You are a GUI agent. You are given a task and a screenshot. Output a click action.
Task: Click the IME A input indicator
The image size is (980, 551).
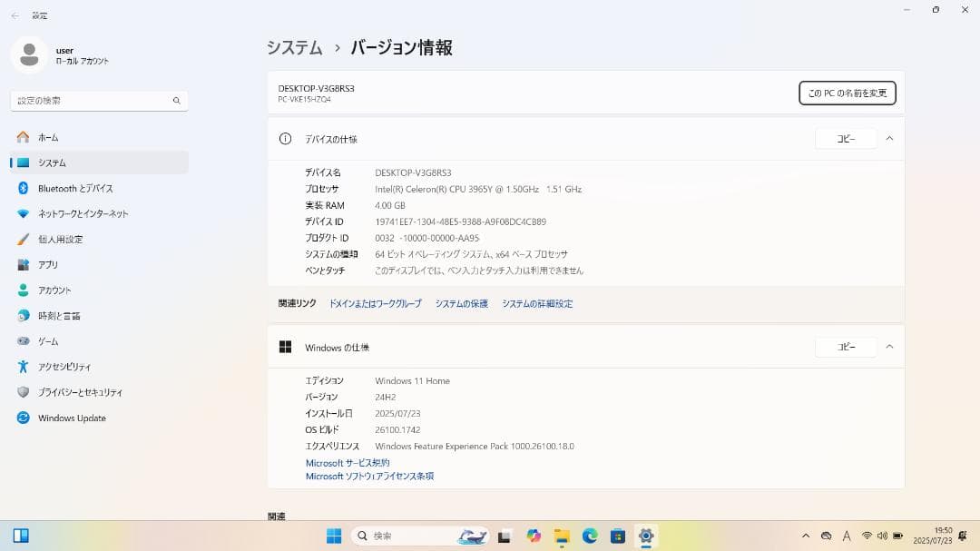847,536
